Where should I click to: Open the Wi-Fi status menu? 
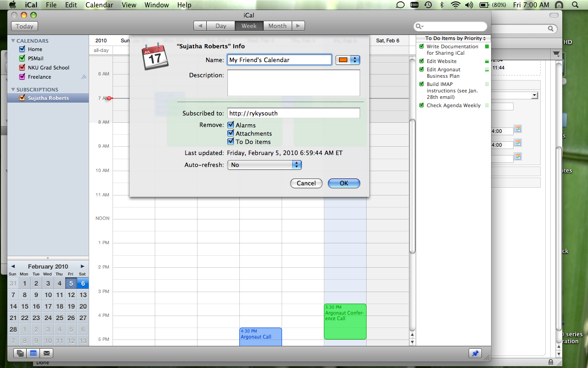(x=455, y=5)
